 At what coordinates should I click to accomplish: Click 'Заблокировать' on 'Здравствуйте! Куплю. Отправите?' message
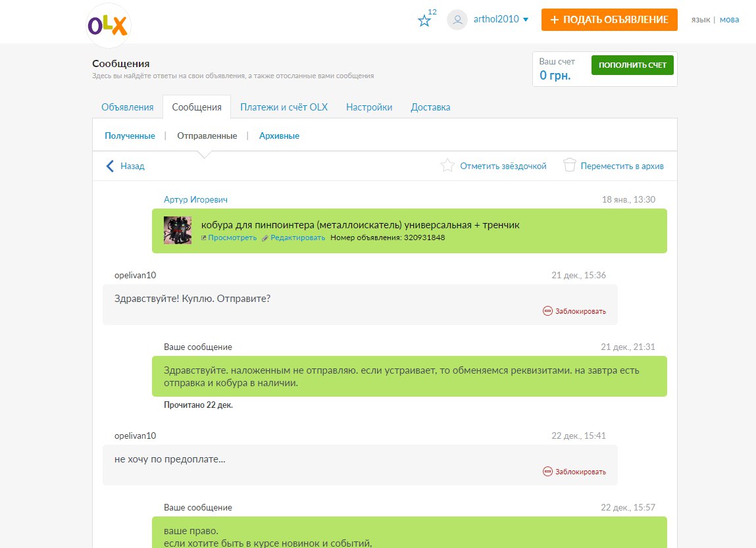(x=580, y=311)
